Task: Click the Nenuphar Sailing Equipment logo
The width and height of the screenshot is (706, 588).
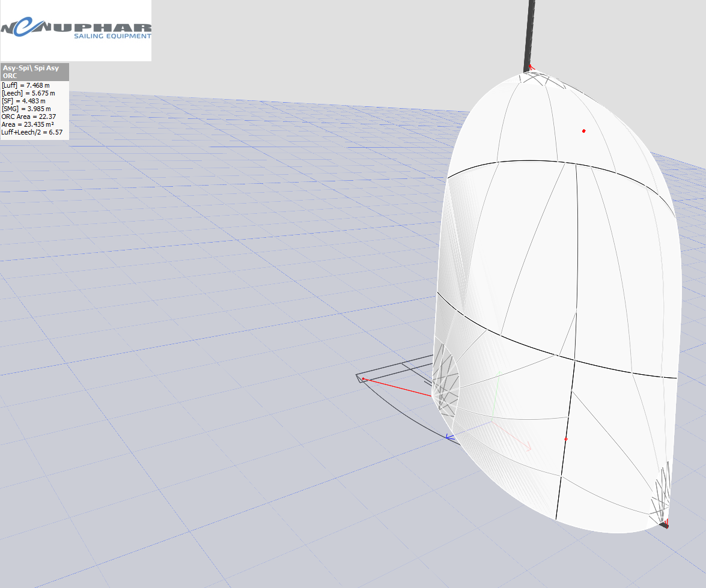Action: pos(76,30)
